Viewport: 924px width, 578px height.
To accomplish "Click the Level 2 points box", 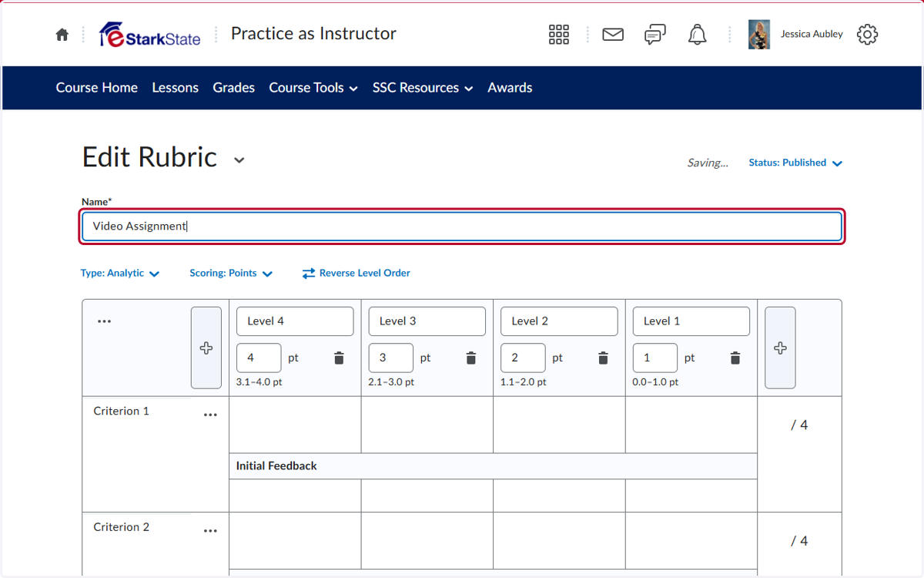I will pyautogui.click(x=523, y=358).
